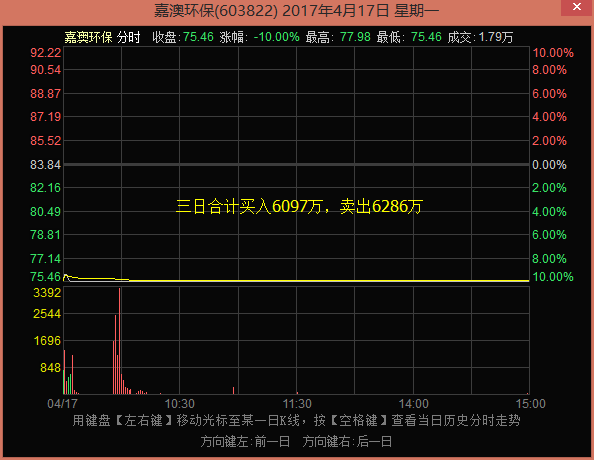Screen dimensions: 594x460
Task: Click the 15:00 time axis label
Action: click(x=530, y=404)
